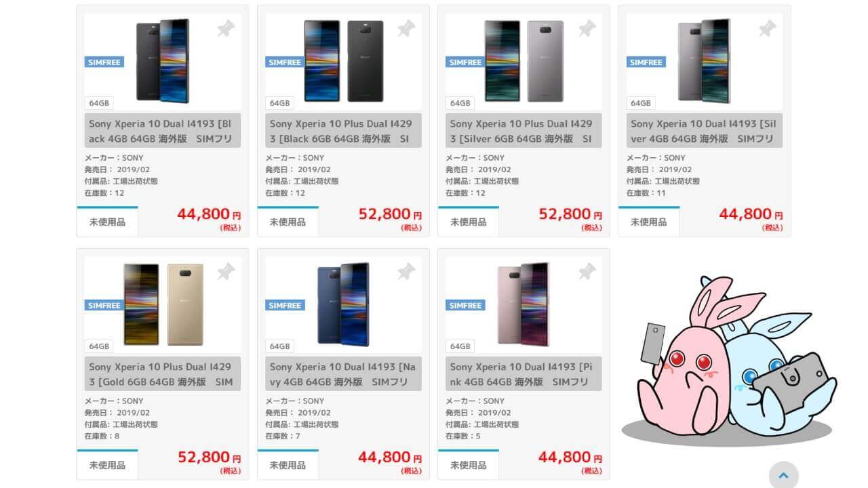
Task: Pin the Xperia 10 Plus Silver listing
Action: [x=587, y=28]
